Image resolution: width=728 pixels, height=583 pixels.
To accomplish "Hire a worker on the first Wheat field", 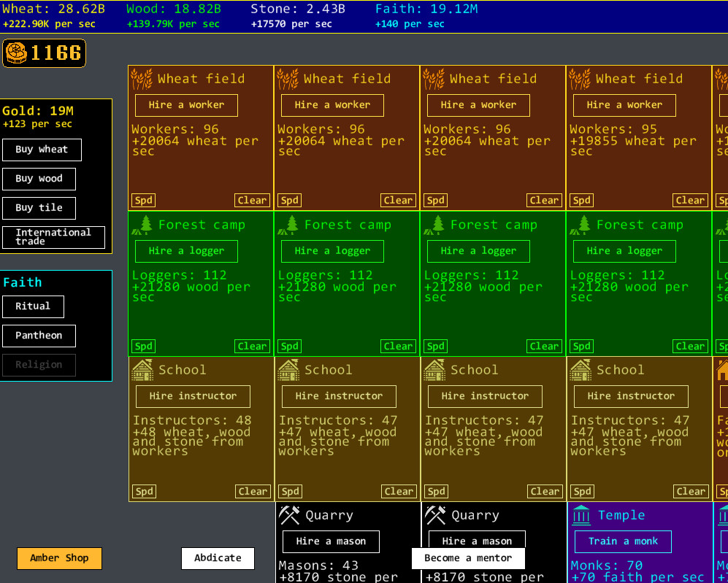I will [x=185, y=105].
